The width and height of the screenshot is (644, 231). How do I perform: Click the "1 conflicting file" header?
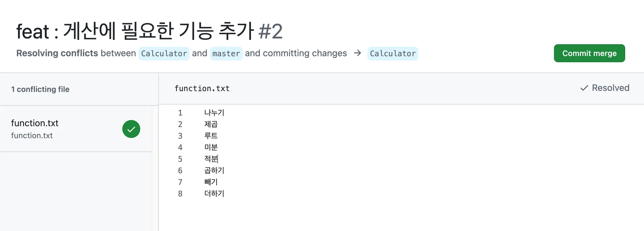[x=40, y=89]
